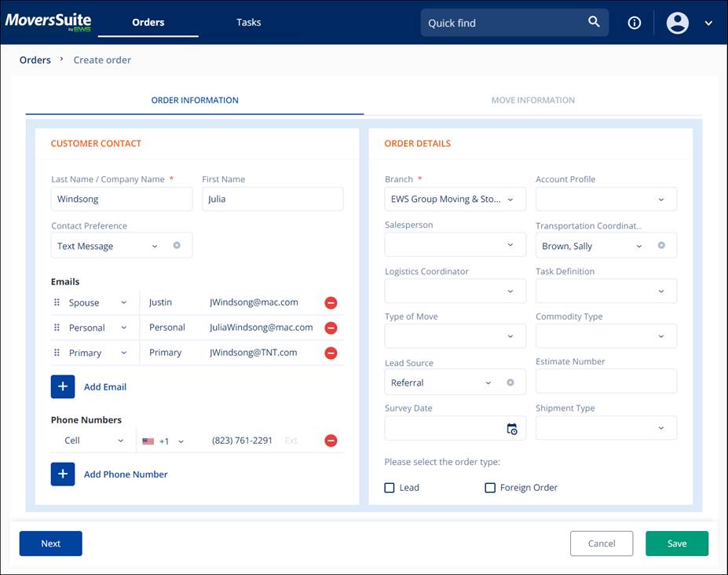Enable the Foreign Order checkbox
This screenshot has width=728, height=575.
490,488
